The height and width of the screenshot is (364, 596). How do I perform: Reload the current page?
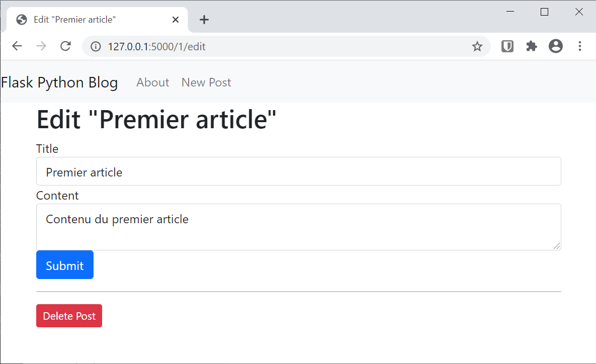click(65, 47)
